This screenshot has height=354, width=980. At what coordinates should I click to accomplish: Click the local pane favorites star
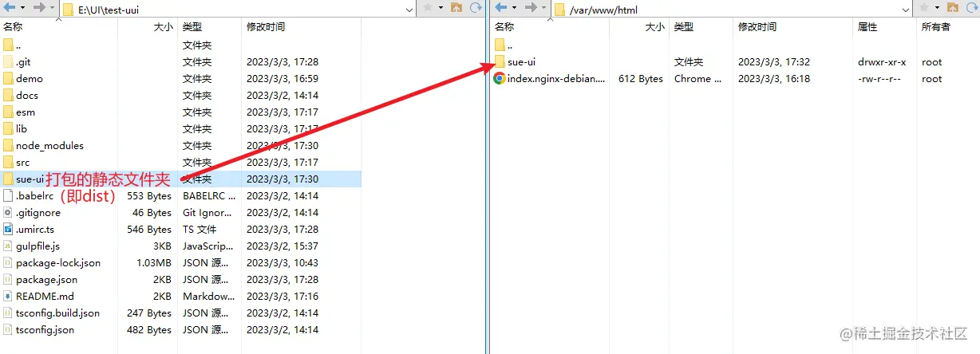coord(427,8)
